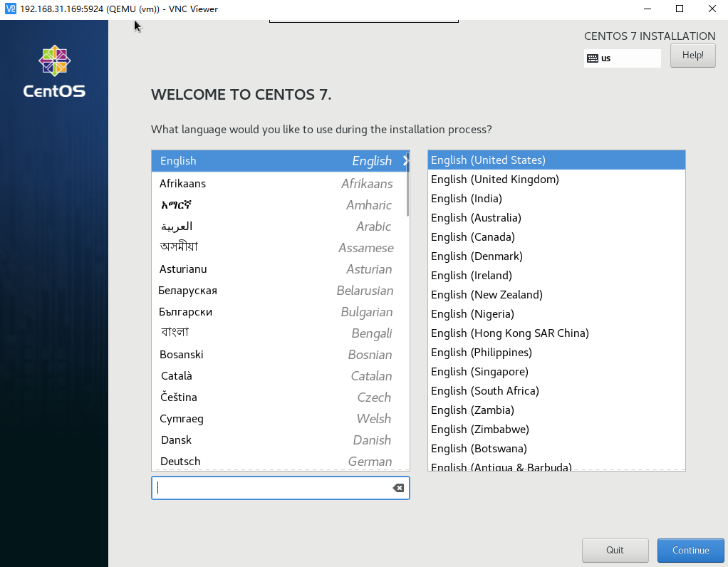This screenshot has width=728, height=567.
Task: Click the us keyboard layout indicator
Action: click(622, 58)
